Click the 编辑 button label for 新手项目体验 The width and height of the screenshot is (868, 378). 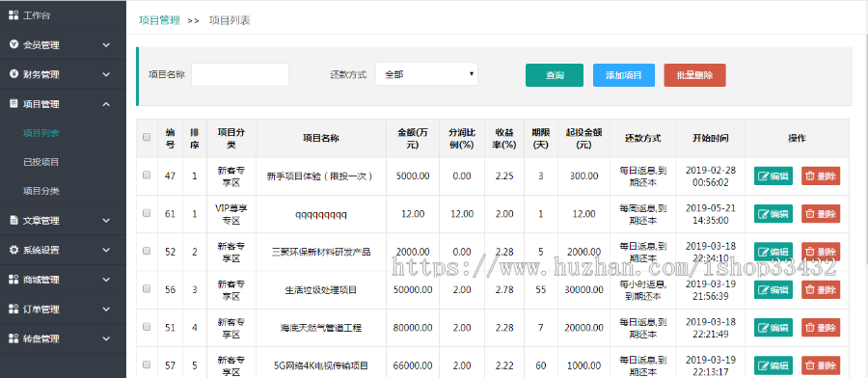pyautogui.click(x=779, y=176)
